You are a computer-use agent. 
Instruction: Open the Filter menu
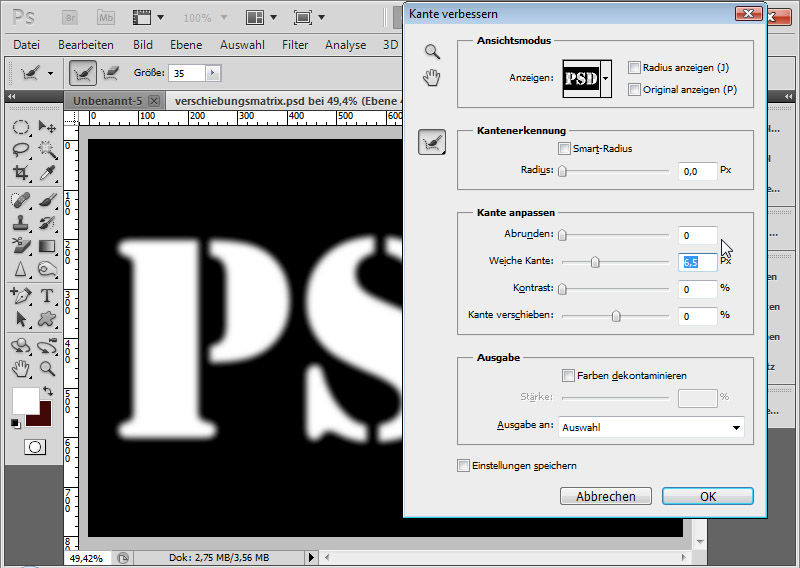[295, 45]
